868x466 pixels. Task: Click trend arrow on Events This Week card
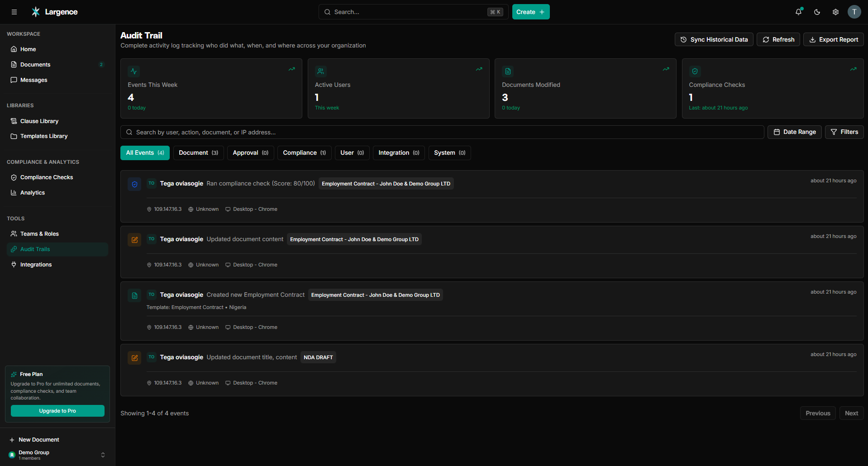(x=291, y=69)
